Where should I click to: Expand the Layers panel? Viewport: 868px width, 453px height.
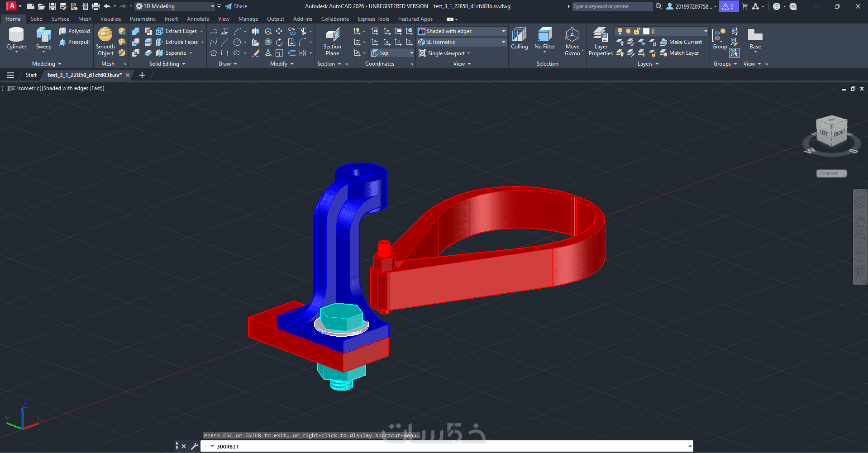point(648,64)
